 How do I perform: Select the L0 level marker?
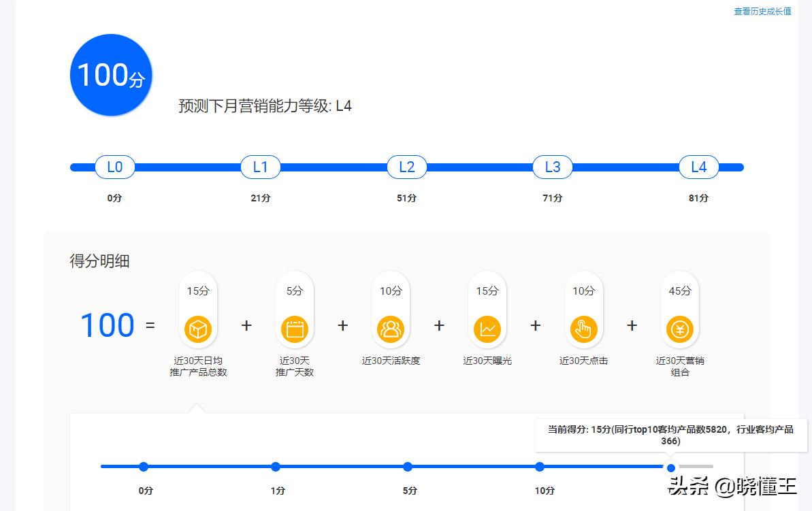point(114,167)
